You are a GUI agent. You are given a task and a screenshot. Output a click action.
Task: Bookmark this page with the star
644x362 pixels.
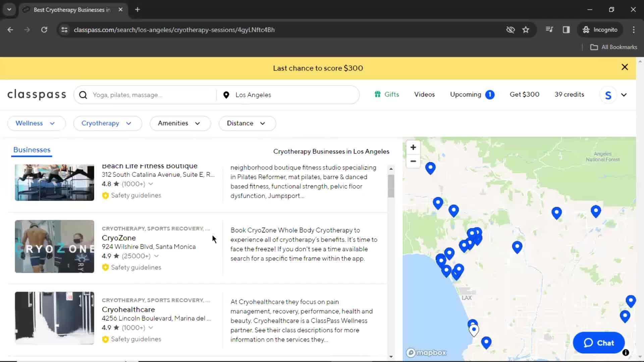526,30
